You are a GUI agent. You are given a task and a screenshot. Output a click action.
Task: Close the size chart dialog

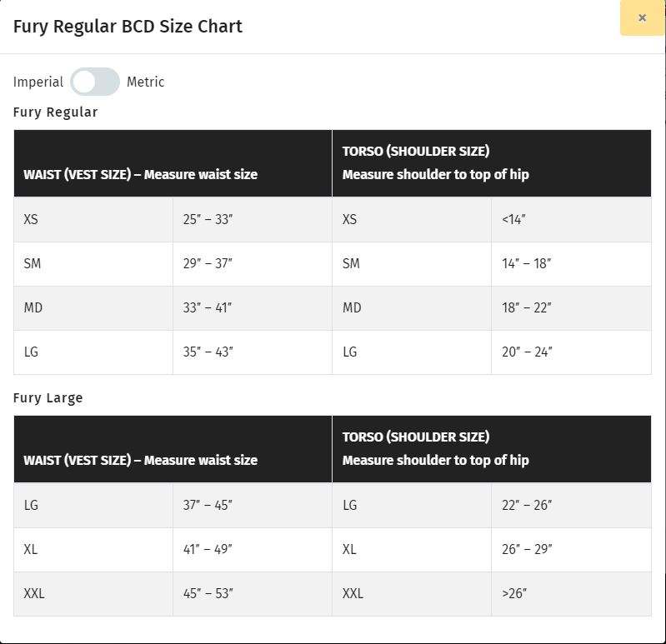(x=642, y=18)
